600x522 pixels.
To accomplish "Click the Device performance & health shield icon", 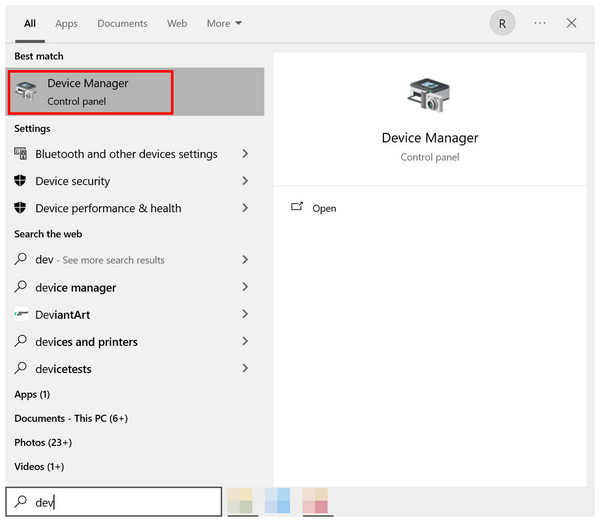I will pyautogui.click(x=21, y=208).
